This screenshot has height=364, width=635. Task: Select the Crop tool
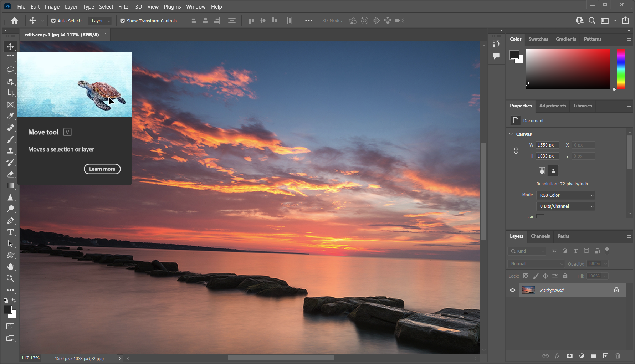(x=10, y=93)
